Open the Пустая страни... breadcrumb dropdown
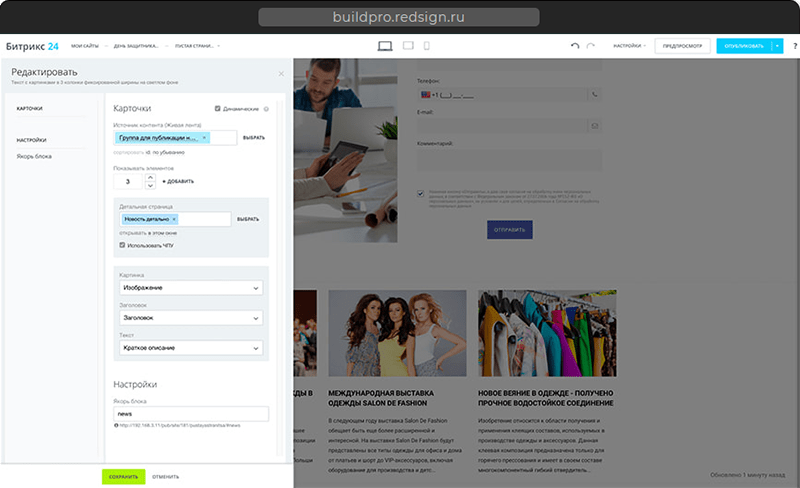This screenshot has width=800, height=488. coord(197,46)
